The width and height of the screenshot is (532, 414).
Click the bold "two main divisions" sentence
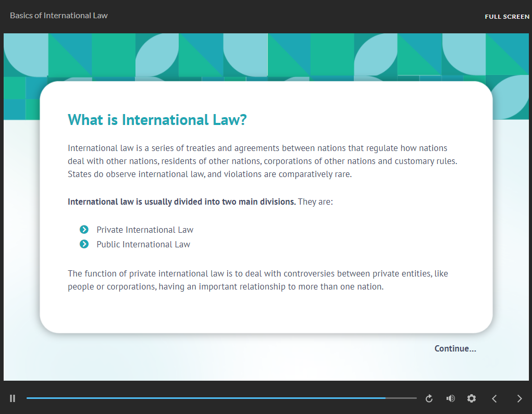pyautogui.click(x=182, y=202)
